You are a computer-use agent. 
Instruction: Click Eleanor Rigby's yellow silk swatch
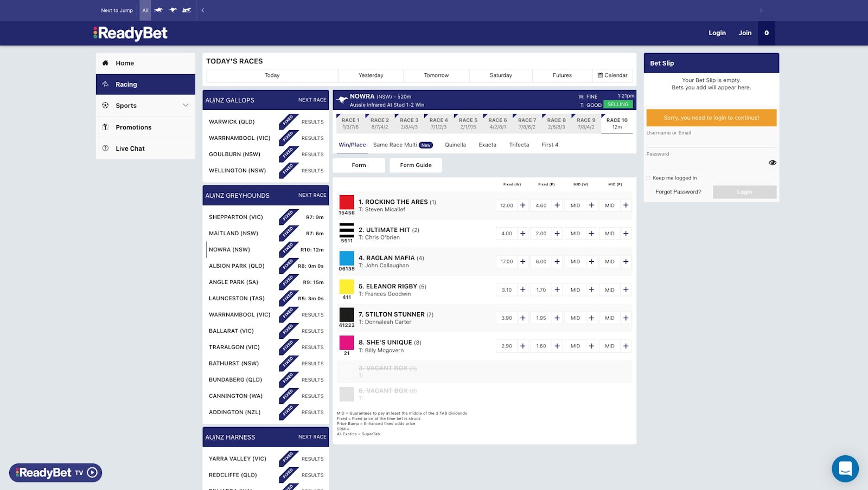(347, 286)
